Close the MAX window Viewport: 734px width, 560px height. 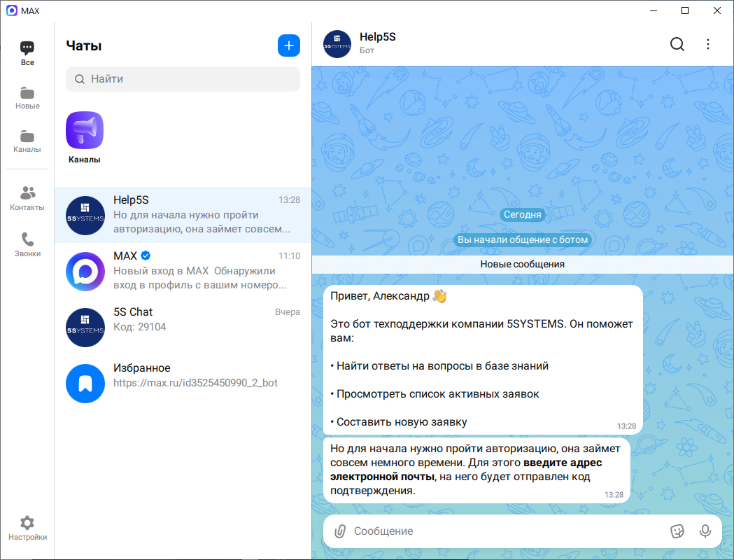[x=717, y=10]
